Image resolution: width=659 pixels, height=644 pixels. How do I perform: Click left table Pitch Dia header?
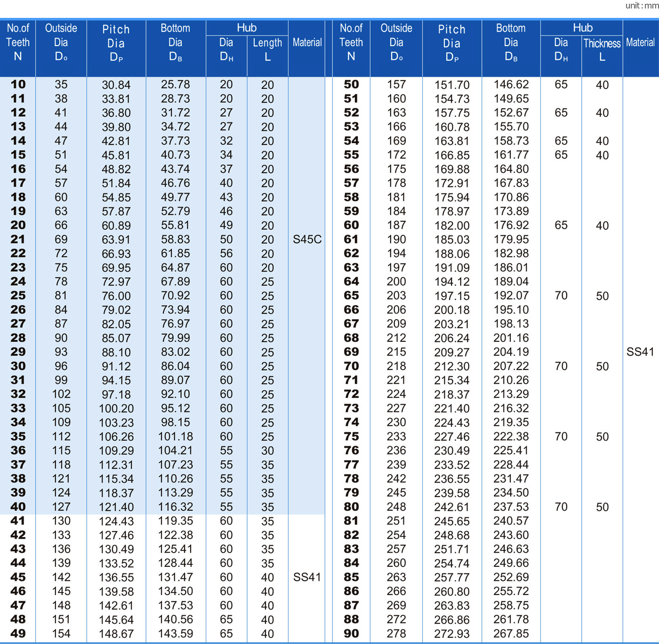[x=116, y=43]
